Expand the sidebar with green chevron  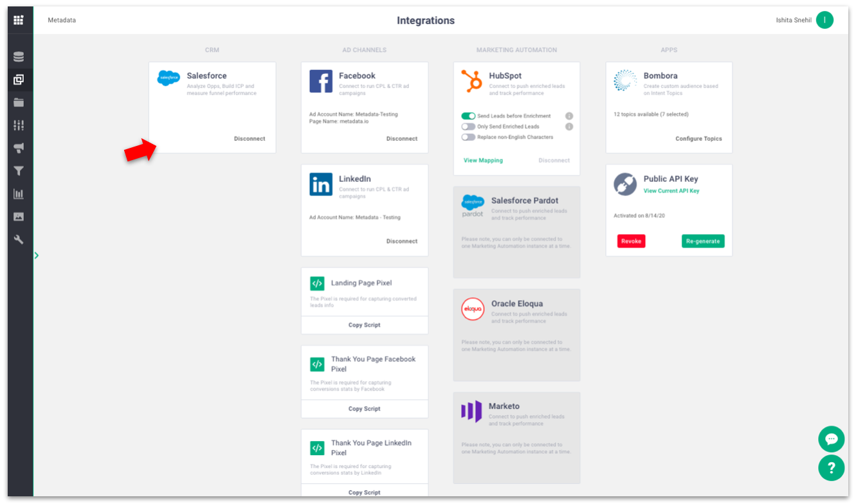tap(37, 255)
